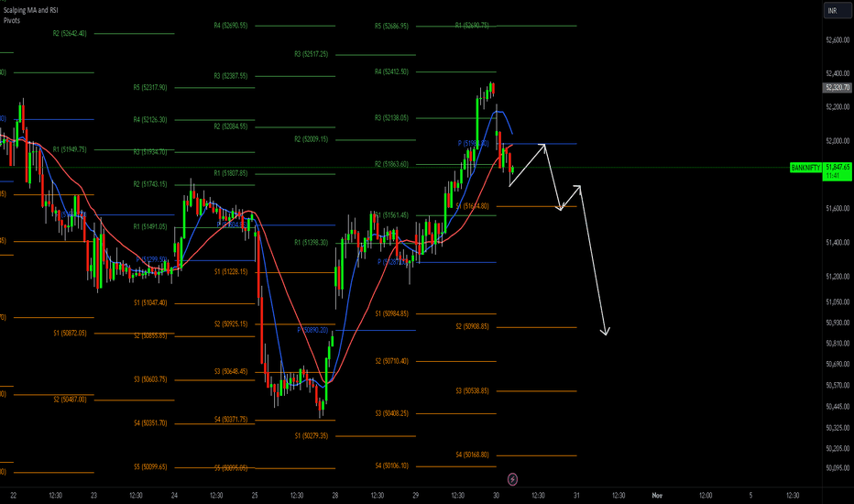Click the R3 (52387.55) pivot label
854x504 pixels.
231,76
